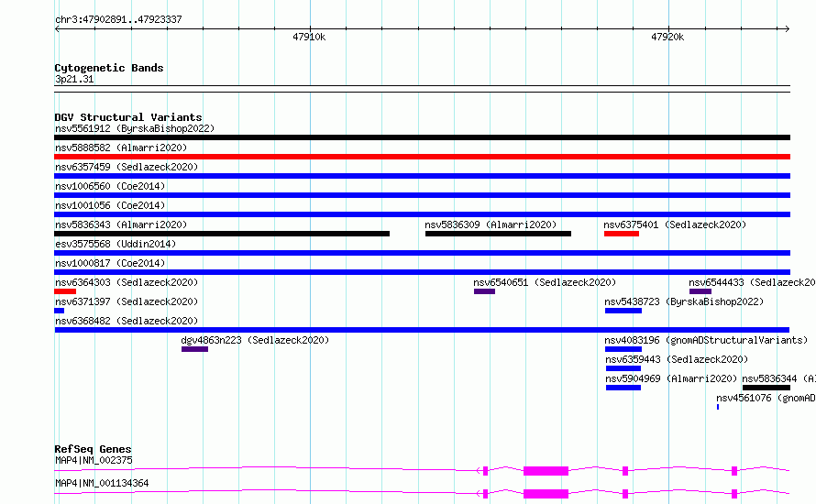Viewport: 816px width, 504px height.
Task: Open the nsv6357459 (Sedlazeck2020) label
Action: pos(127,167)
